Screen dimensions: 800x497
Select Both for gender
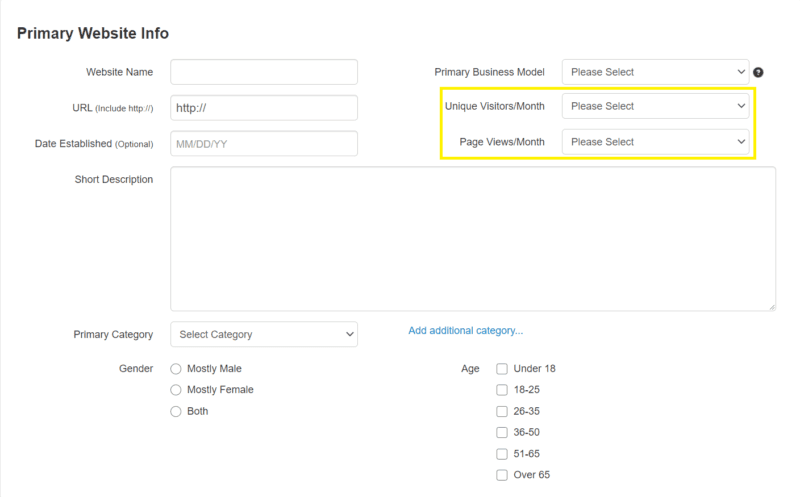pos(176,411)
